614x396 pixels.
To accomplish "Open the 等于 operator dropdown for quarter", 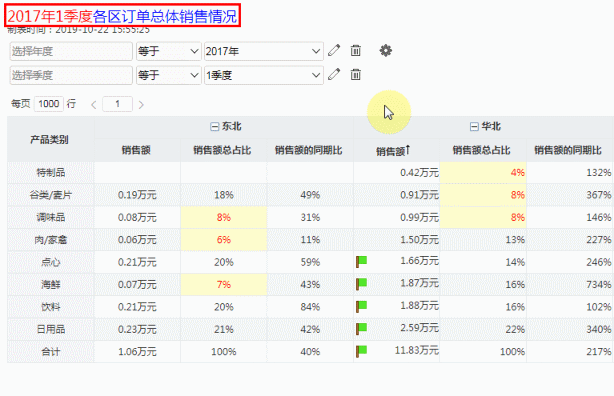I will tap(168, 75).
